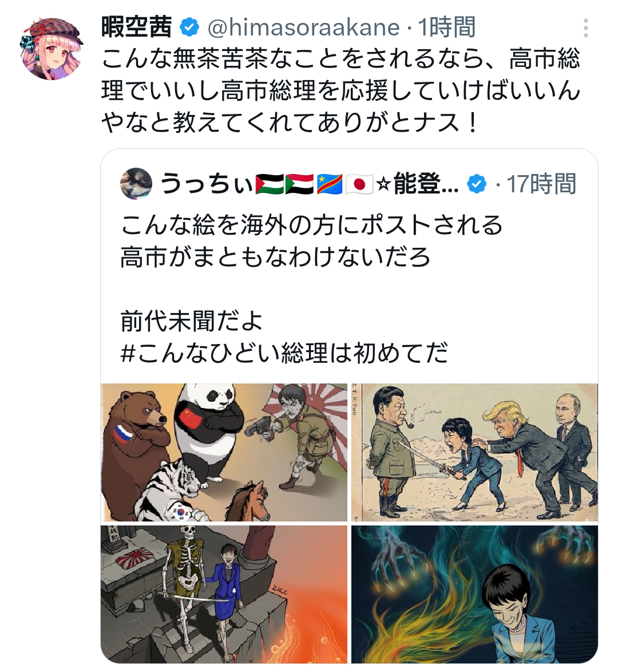Open the sword caricature image with politicians
Image resolution: width=618 pixels, height=672 pixels.
[x=474, y=452]
